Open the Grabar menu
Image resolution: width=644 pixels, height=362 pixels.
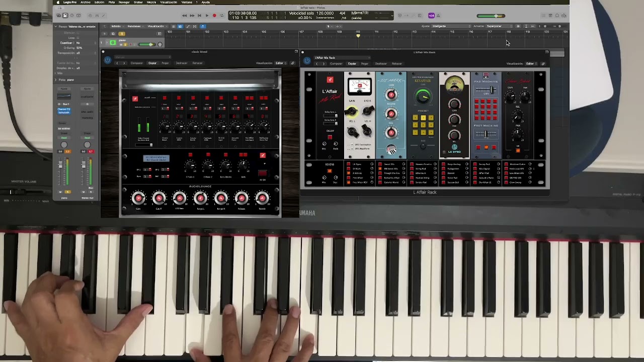(x=138, y=2)
